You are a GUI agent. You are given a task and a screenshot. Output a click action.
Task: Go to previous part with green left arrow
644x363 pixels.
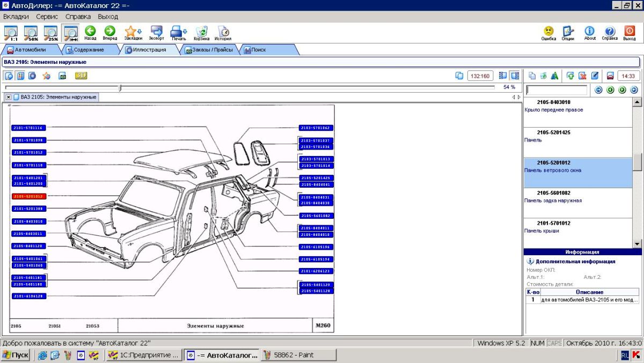tap(610, 90)
